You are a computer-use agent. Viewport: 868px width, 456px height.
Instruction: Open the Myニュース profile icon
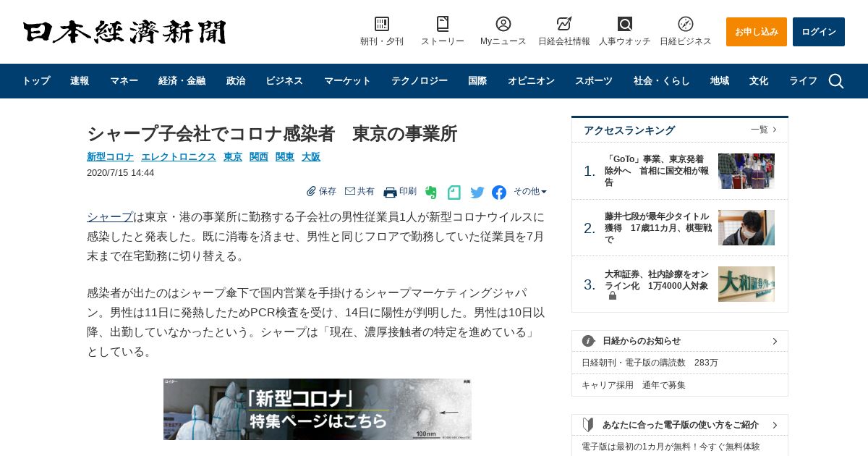[503, 24]
